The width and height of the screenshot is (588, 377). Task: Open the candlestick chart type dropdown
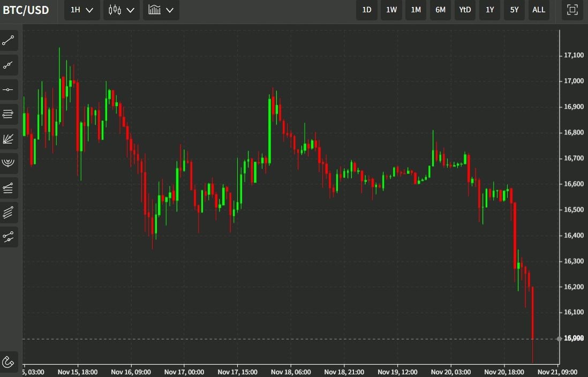coord(122,10)
